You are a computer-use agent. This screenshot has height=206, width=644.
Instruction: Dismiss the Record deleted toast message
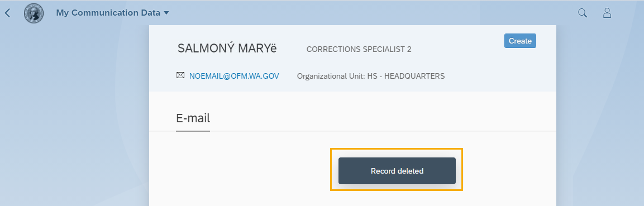(x=397, y=171)
